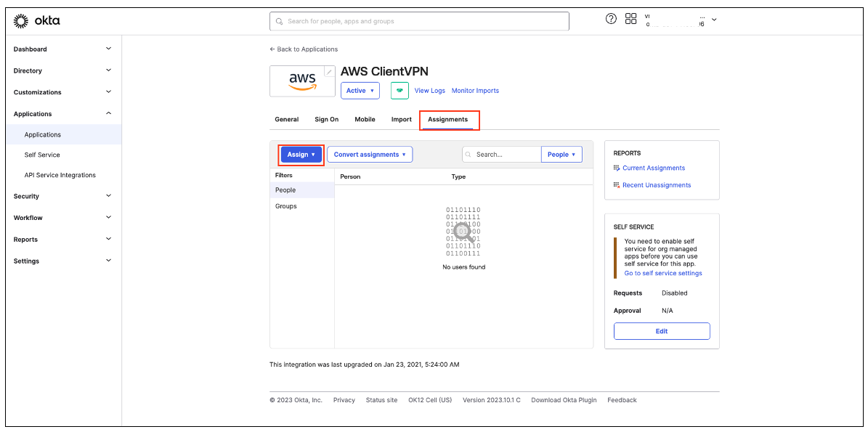Click the AWS application logo
Screen dimensions: 868x432
302,81
